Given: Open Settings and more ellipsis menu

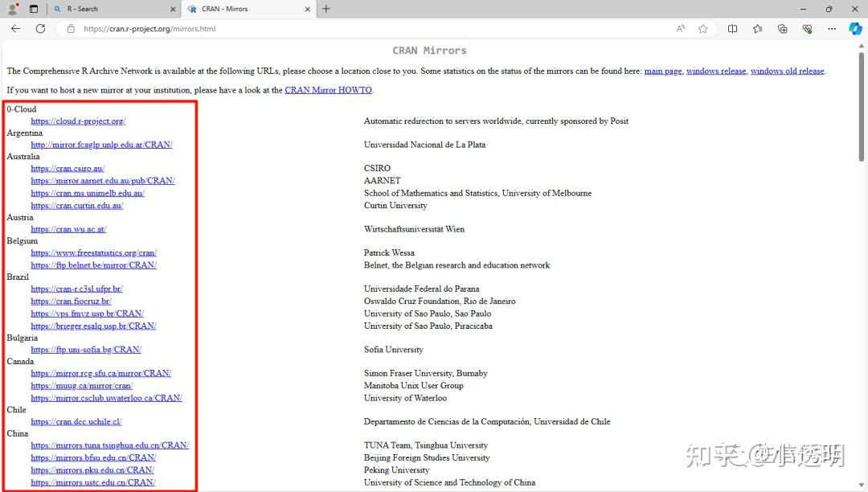Looking at the screenshot, I should pos(832,29).
